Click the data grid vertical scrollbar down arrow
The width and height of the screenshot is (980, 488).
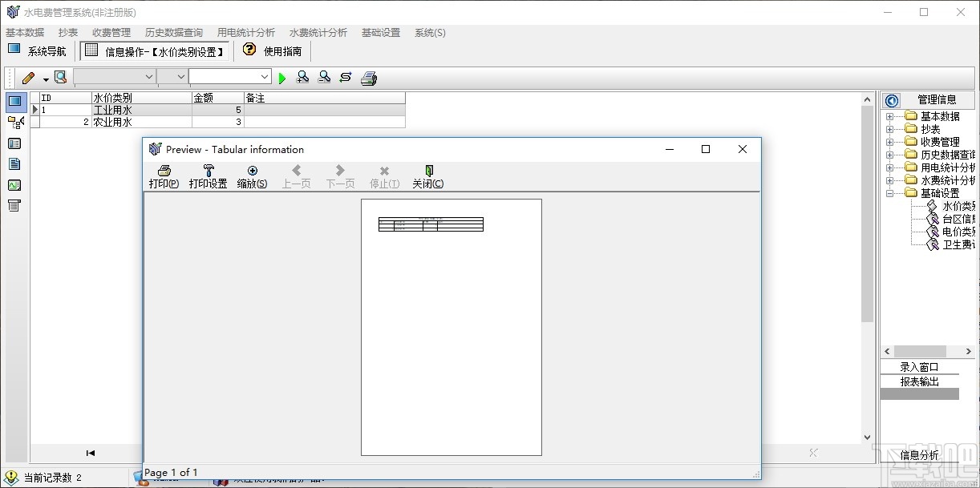(x=867, y=437)
